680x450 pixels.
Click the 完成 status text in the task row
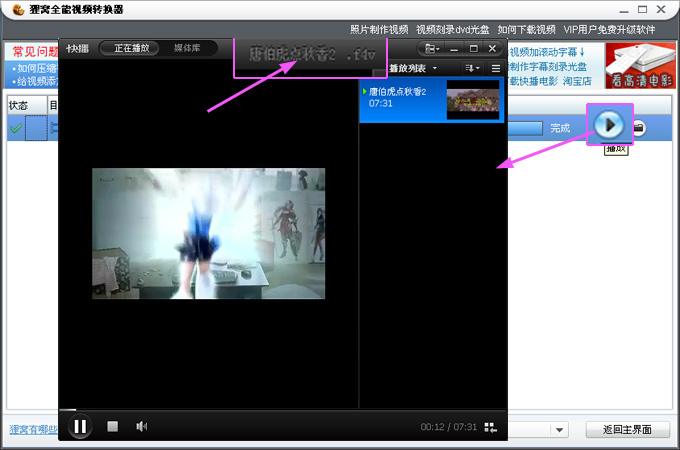[560, 128]
